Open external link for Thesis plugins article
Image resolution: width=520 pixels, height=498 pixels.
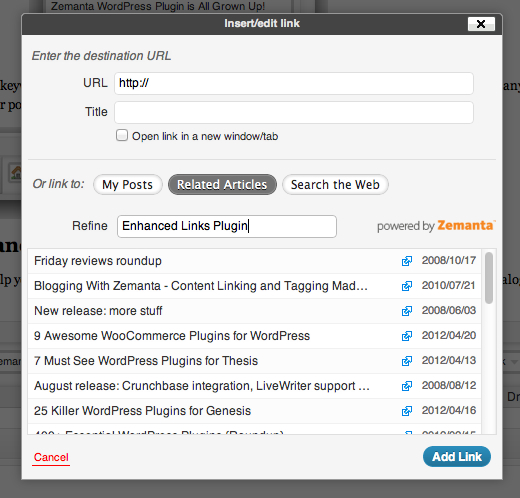(407, 361)
